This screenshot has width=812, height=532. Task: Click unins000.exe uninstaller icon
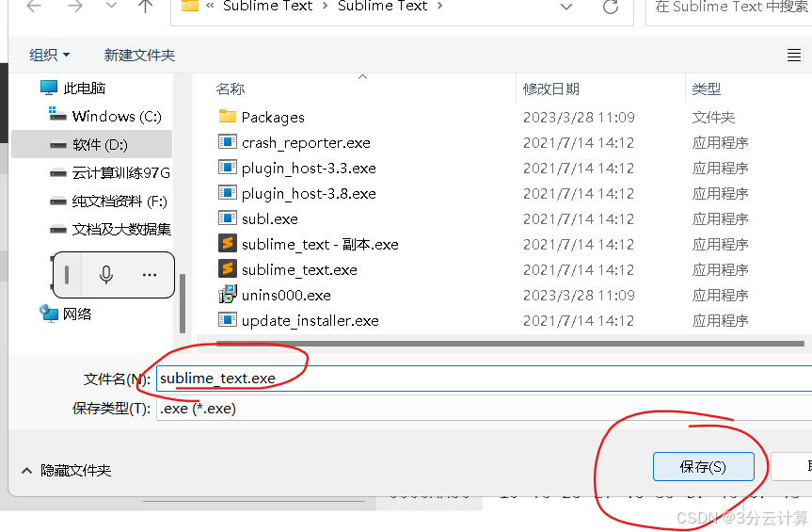tap(228, 294)
